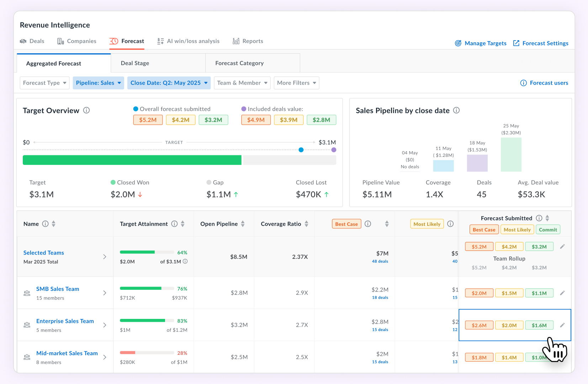Edit Enterprise Sales Team forecast pencil icon
Viewport: 588px width, 384px height.
pyautogui.click(x=562, y=325)
